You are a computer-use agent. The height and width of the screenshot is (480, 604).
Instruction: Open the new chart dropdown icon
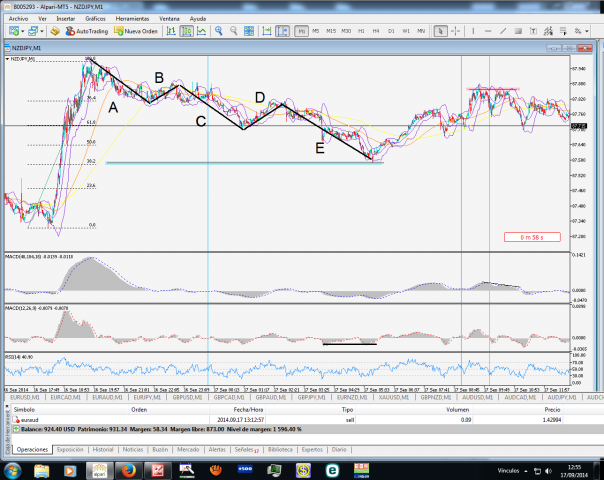coord(12,31)
